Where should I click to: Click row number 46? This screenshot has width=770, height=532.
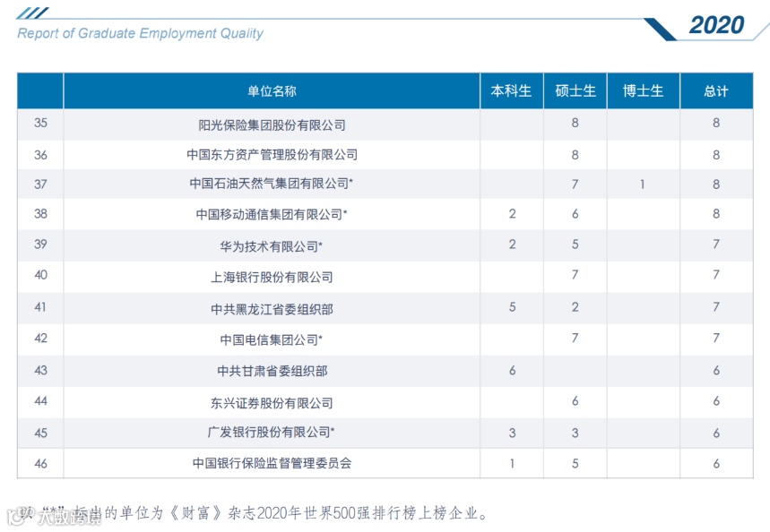tap(40, 463)
